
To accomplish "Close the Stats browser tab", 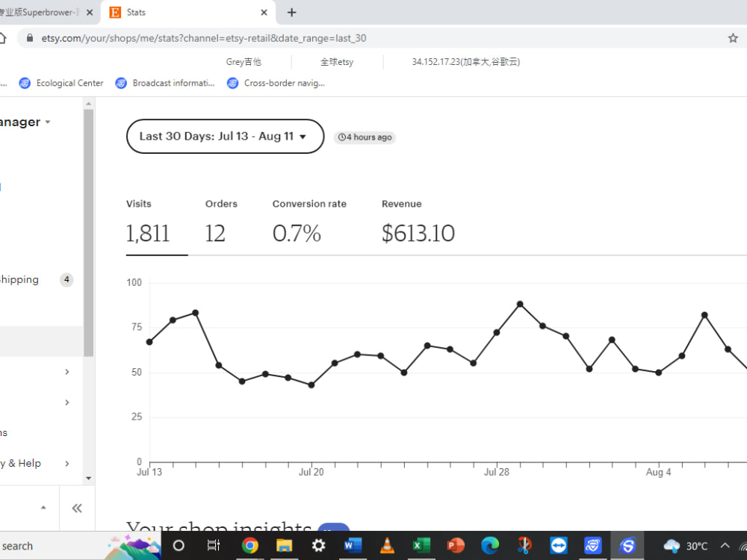I will point(264,13).
